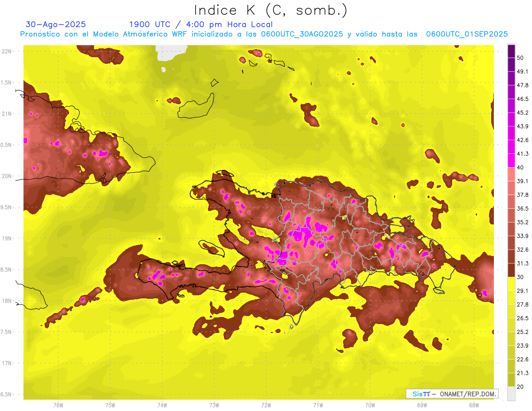Click the legend value 46.5
This screenshot has height=411, width=532.
coord(523,99)
